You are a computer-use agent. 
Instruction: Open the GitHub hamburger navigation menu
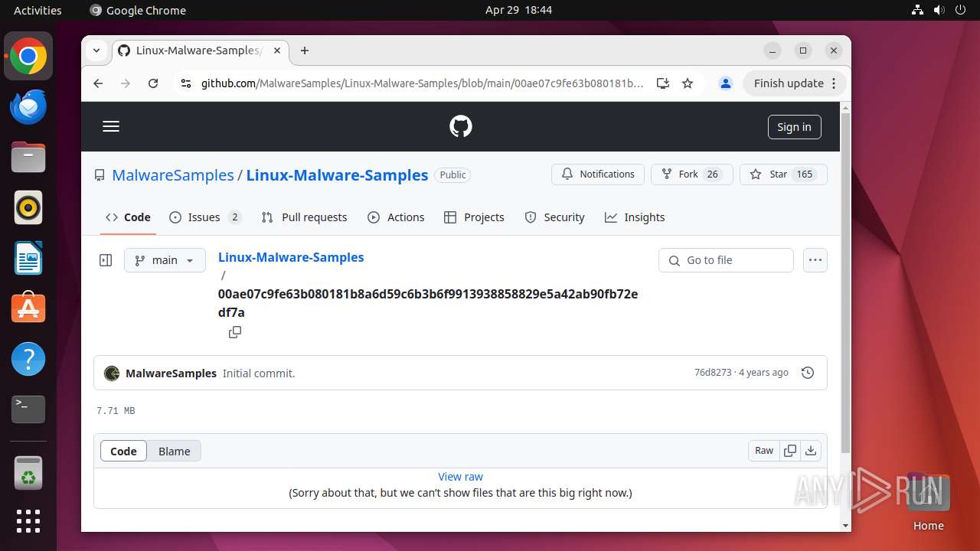pos(111,127)
